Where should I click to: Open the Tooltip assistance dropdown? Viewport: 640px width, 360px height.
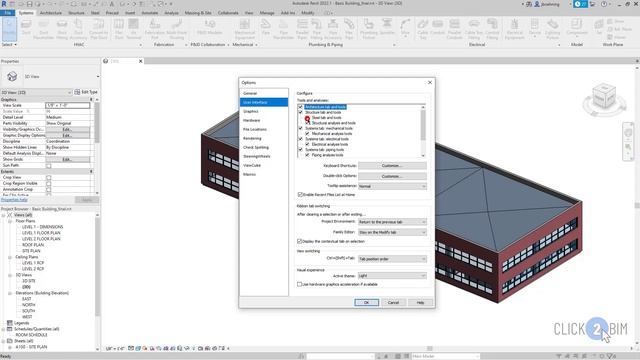[392, 186]
